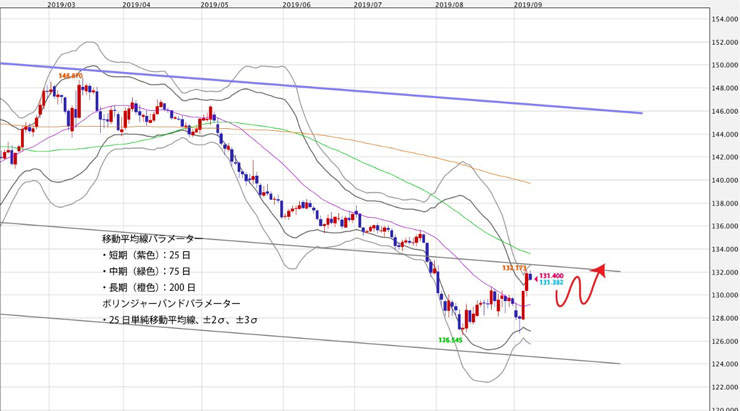Select the 2019/05 date label

click(x=215, y=4)
